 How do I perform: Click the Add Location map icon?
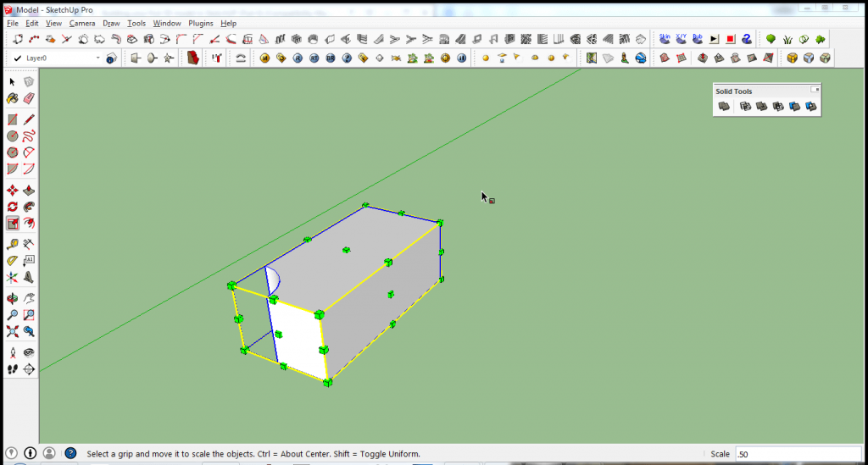pyautogui.click(x=591, y=58)
